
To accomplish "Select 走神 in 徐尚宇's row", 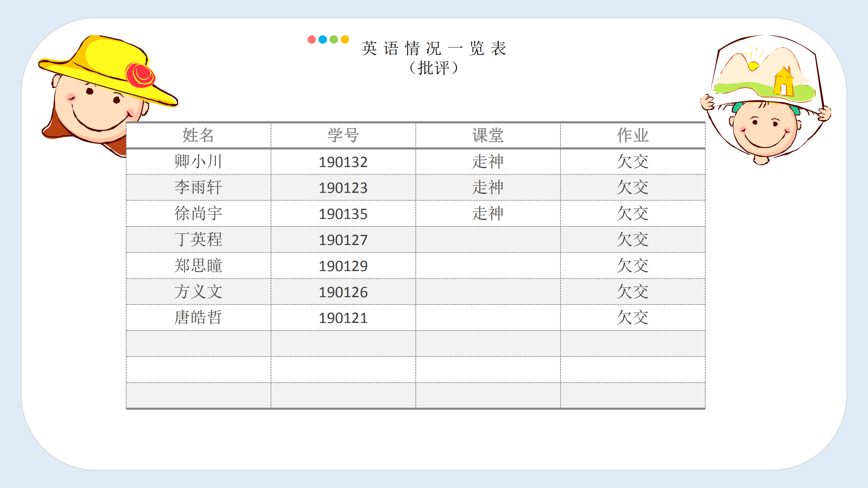I will click(488, 213).
